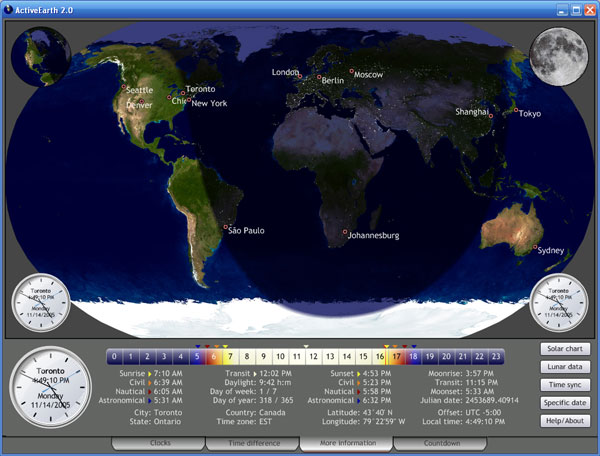Close the ActiveEarth window
Image resolution: width=600 pixels, height=456 pixels.
(x=590, y=10)
